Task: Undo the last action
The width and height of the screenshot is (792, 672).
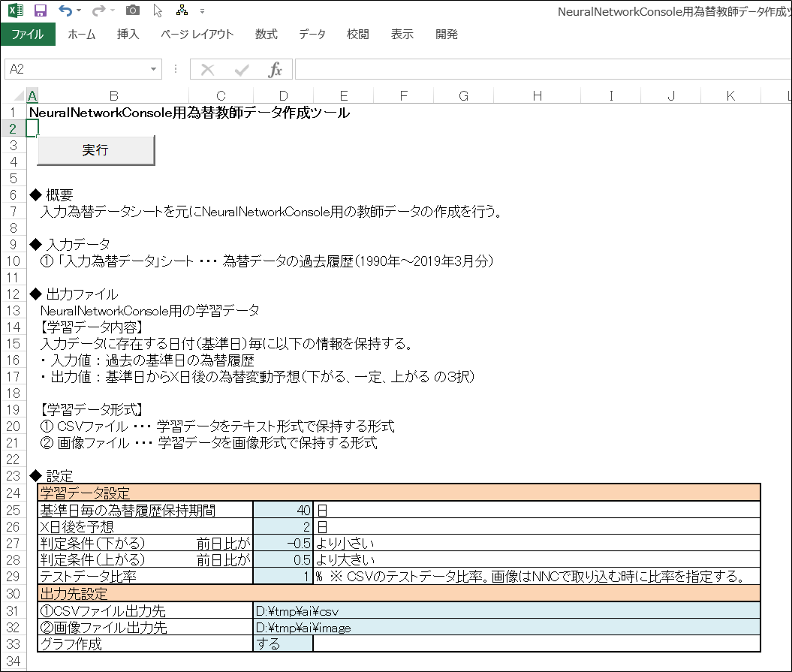Action: point(65,10)
